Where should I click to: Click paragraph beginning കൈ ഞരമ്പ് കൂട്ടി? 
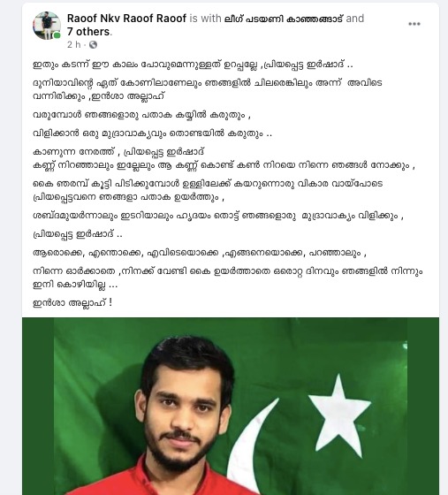(x=208, y=190)
